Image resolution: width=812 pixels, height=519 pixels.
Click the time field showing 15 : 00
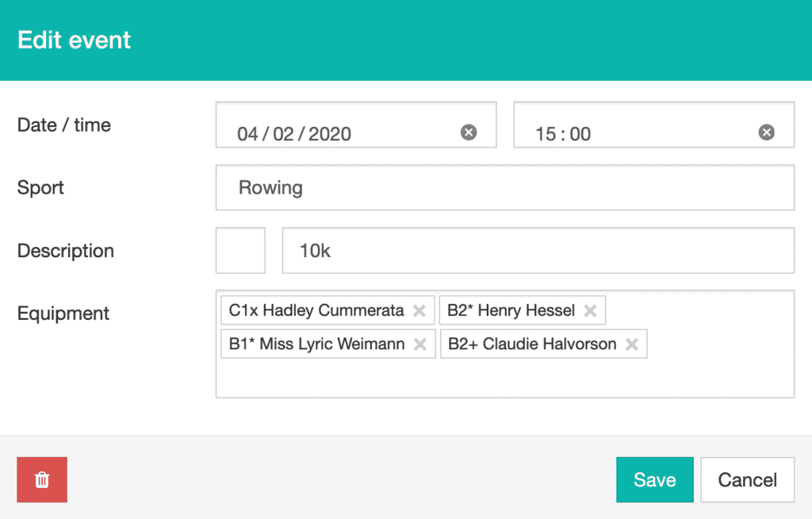pos(653,125)
